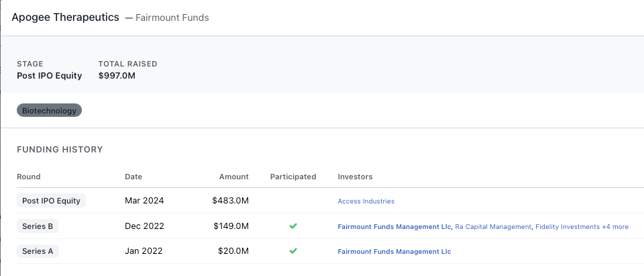The image size is (644, 276).
Task: Click the Investors column header
Action: click(x=355, y=177)
